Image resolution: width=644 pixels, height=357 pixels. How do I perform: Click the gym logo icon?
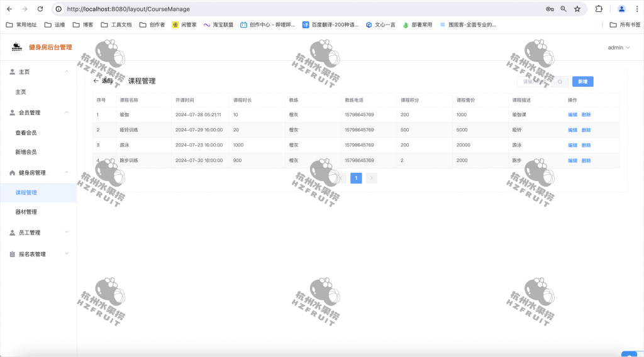(17, 47)
